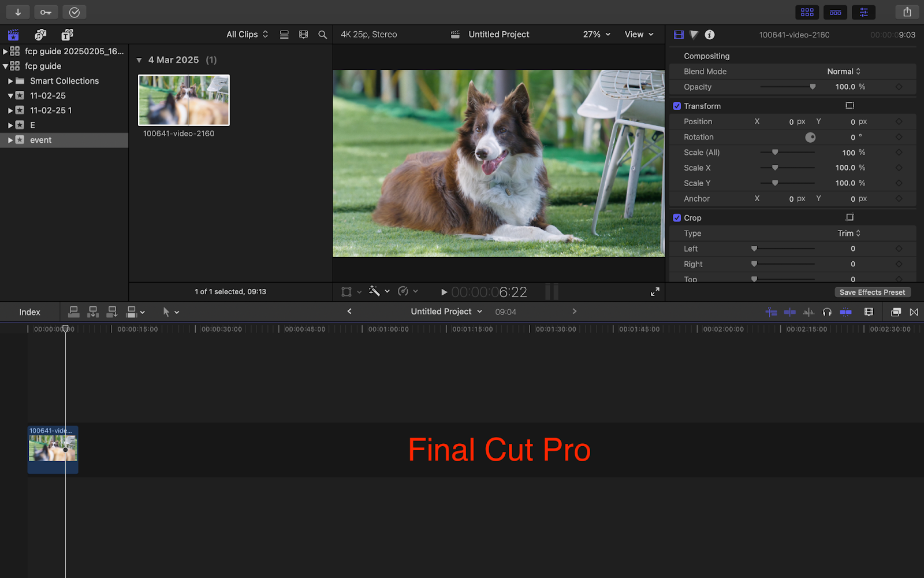Connect clip to primary storyline
Viewport: 924px width, 578px height.
[74, 312]
